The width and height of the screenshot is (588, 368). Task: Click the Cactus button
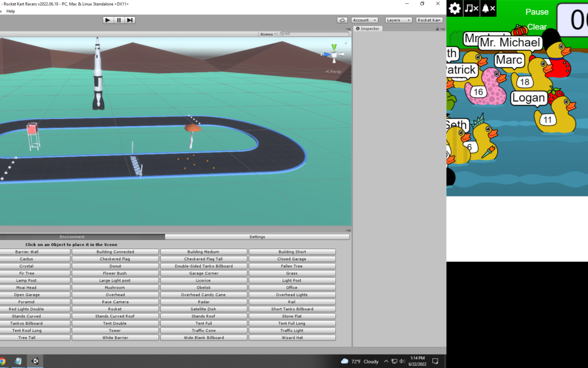[35, 259]
